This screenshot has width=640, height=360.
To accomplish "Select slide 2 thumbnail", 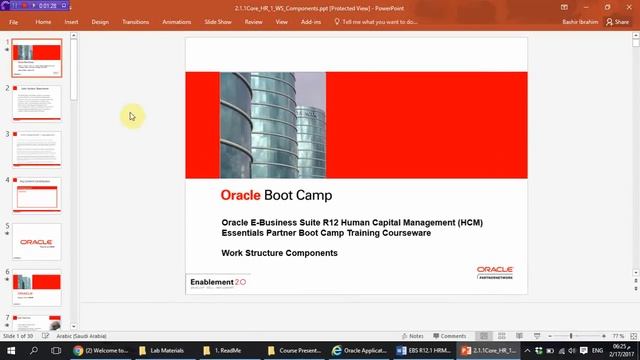I will click(x=37, y=103).
